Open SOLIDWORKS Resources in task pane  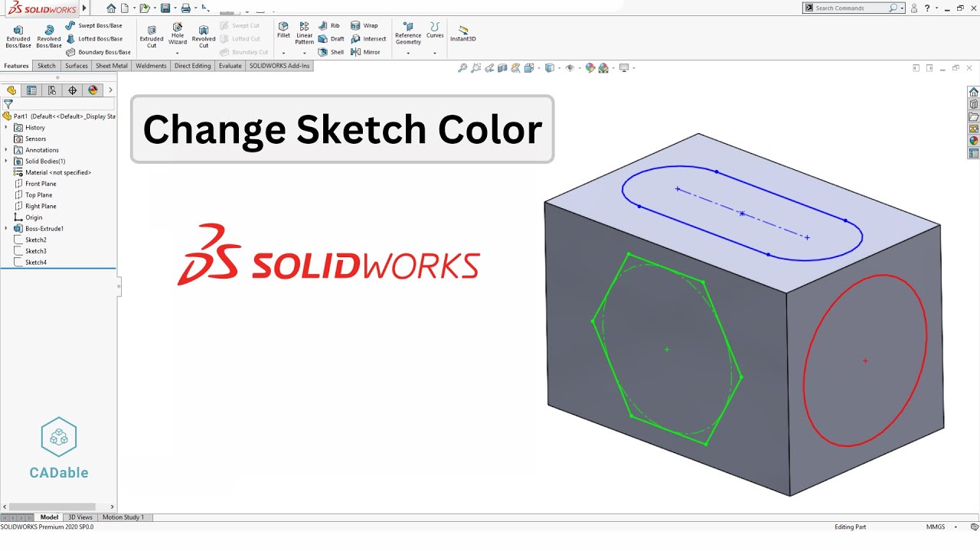974,92
